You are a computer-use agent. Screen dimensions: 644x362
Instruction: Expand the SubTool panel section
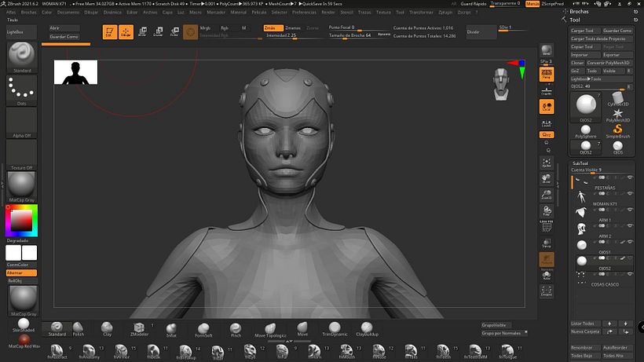click(x=582, y=163)
